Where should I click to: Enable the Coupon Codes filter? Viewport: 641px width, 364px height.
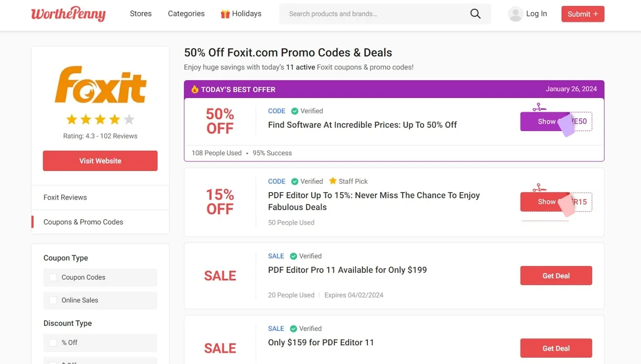[x=53, y=277]
